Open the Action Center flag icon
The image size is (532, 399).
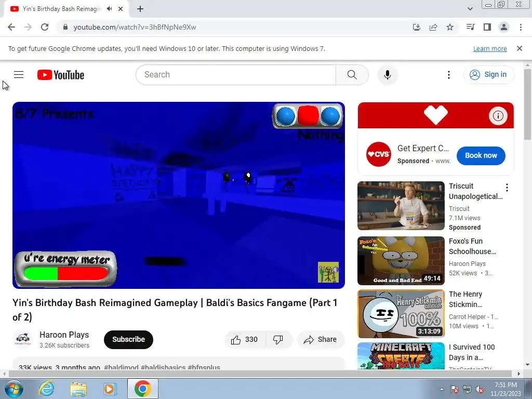pyautogui.click(x=455, y=389)
